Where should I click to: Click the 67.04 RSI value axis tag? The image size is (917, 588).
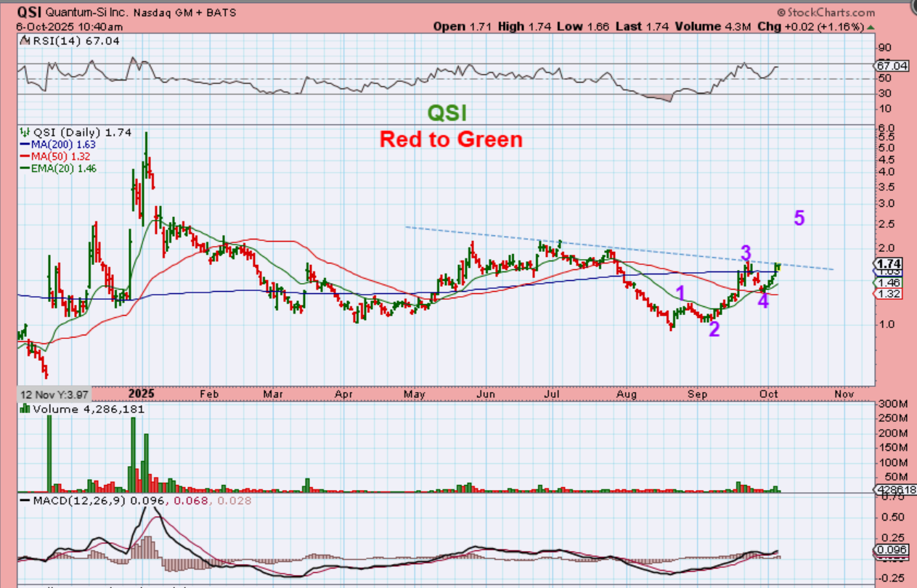889,65
